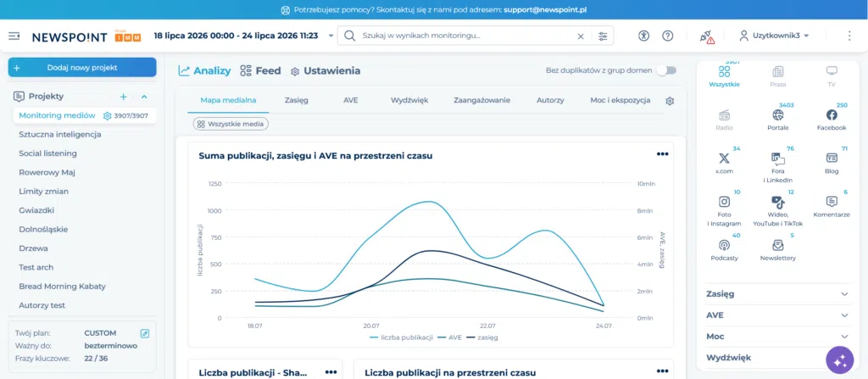Toggle zasięg series in chart legend
The image size is (868, 379).
482,337
